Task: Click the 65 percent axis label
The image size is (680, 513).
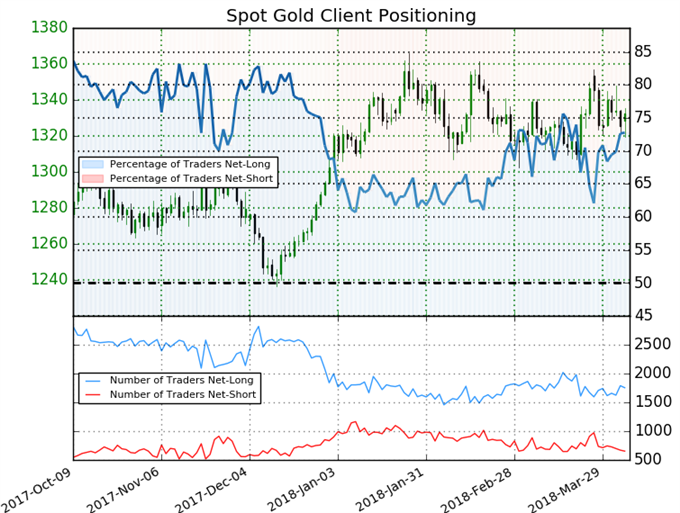Action: tap(643, 183)
